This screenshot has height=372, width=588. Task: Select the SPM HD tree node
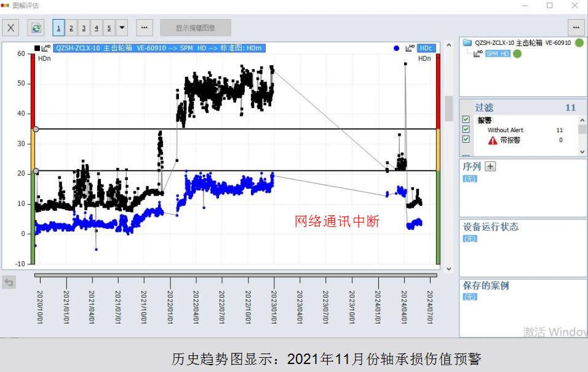pos(498,54)
